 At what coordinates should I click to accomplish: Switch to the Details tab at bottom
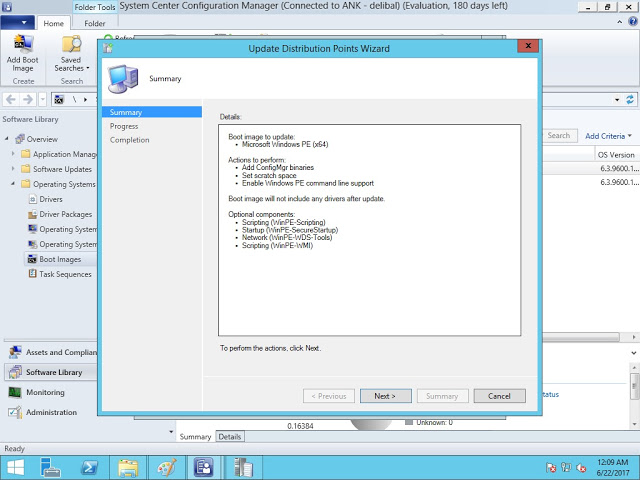230,437
